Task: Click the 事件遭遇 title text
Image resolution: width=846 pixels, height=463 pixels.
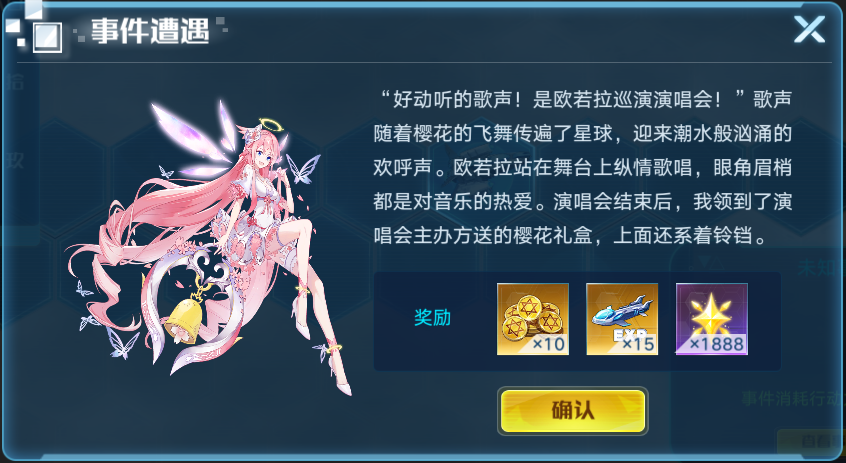Action: [x=150, y=31]
